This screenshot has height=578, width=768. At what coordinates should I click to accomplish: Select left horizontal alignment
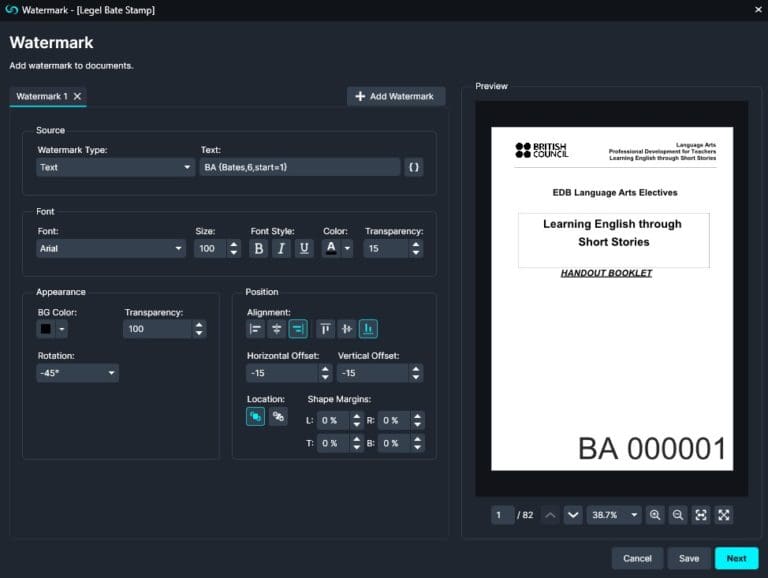pos(255,329)
